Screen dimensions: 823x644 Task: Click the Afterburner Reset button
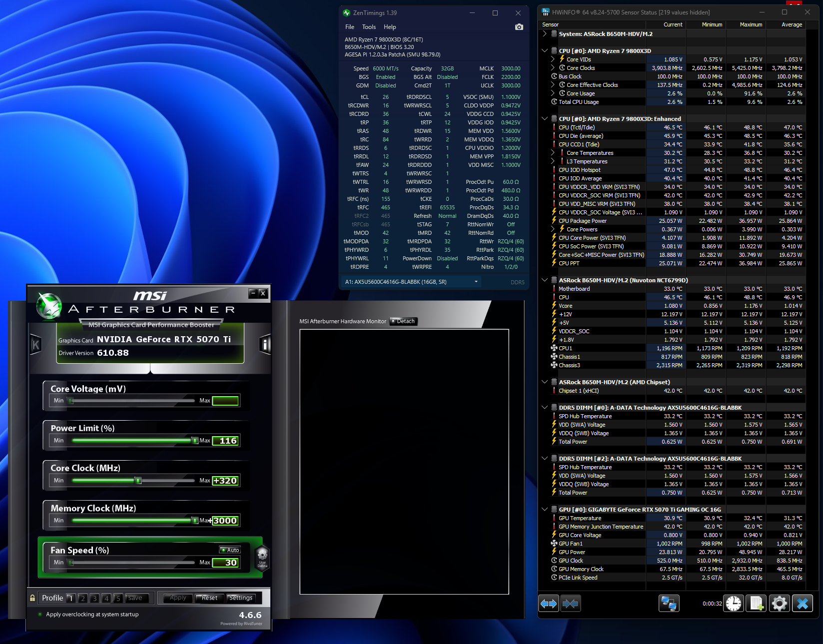pos(209,598)
